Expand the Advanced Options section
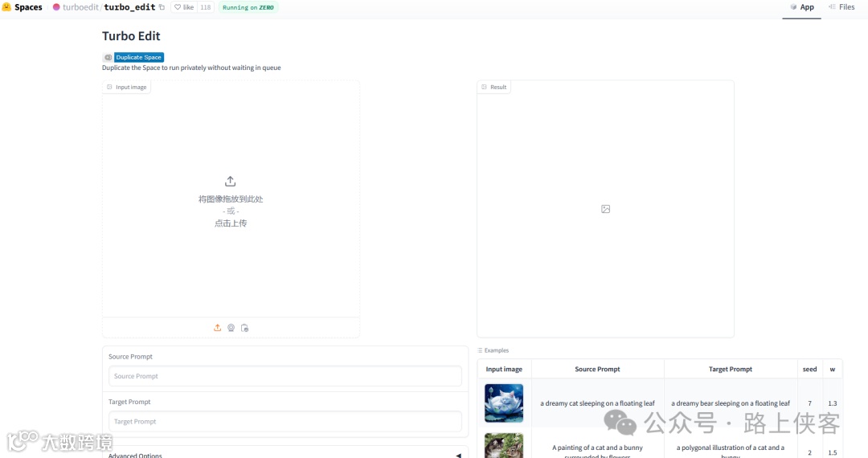Image resolution: width=868 pixels, height=458 pixels. tap(285, 453)
